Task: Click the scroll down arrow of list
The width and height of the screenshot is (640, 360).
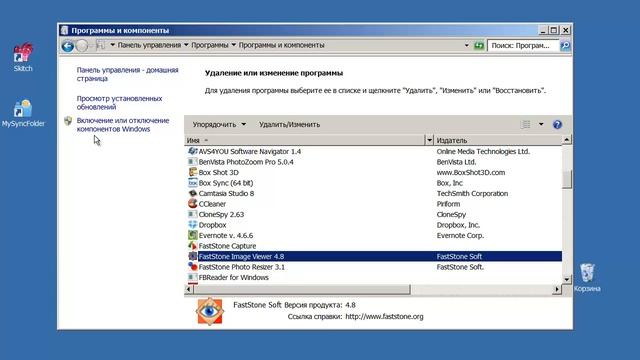Action: (567, 279)
